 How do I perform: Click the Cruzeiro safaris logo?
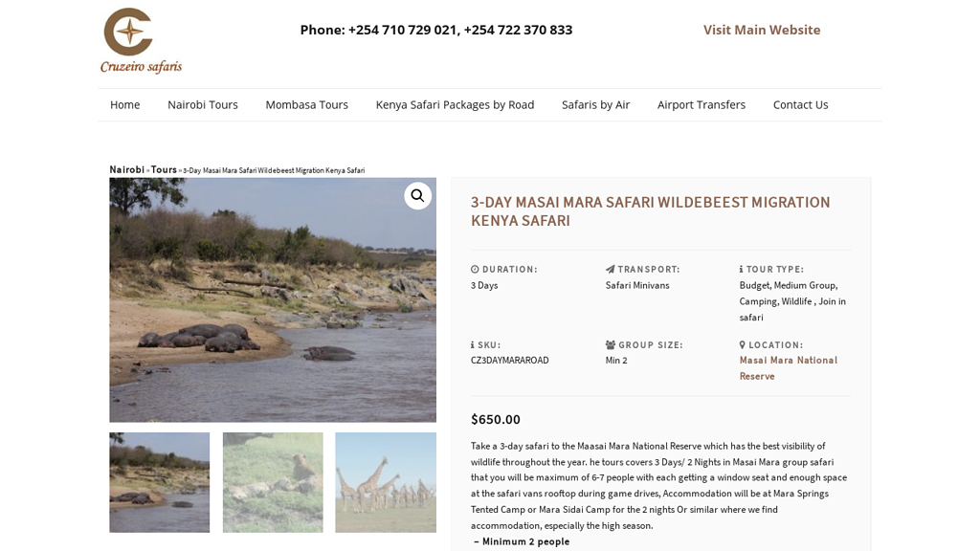click(x=142, y=41)
